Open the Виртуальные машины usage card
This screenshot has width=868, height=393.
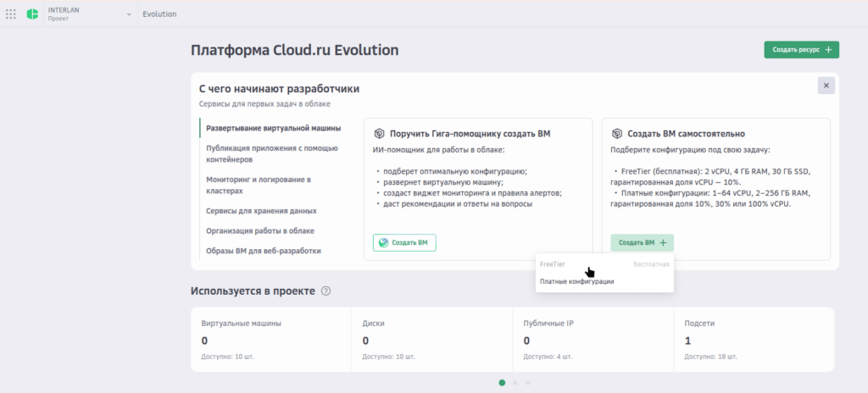(271, 340)
